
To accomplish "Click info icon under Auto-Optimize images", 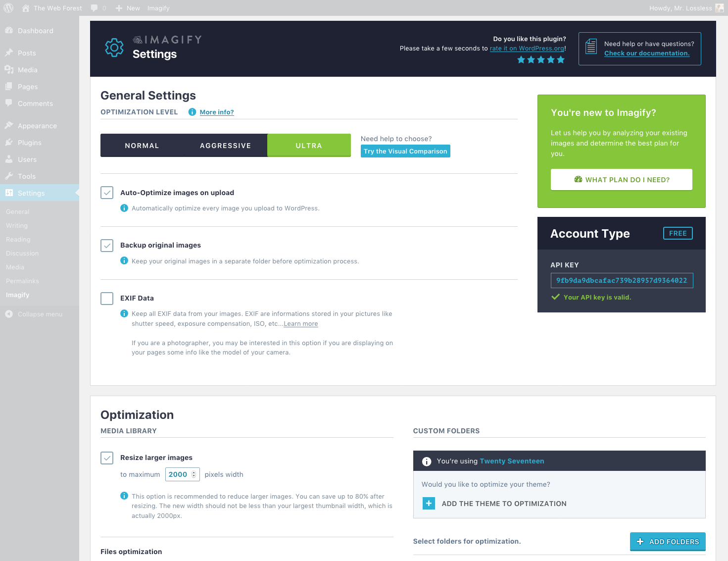I will coord(124,208).
